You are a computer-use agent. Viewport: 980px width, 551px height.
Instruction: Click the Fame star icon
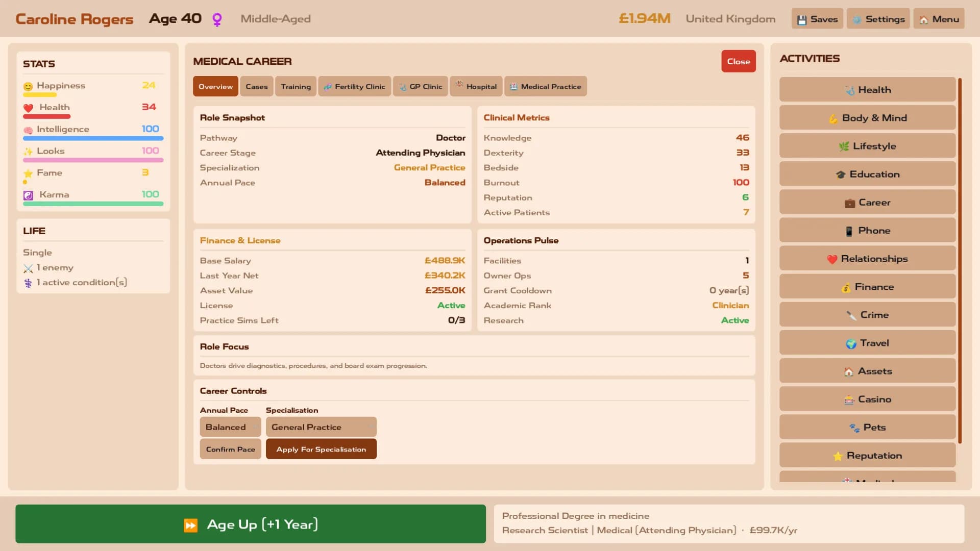coord(28,173)
